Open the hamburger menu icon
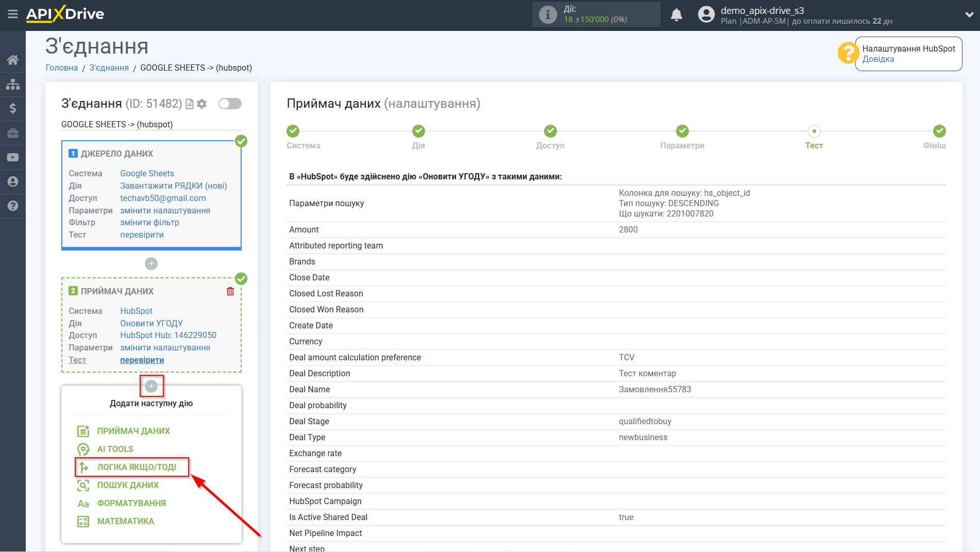Image resolution: width=980 pixels, height=552 pixels. [13, 14]
